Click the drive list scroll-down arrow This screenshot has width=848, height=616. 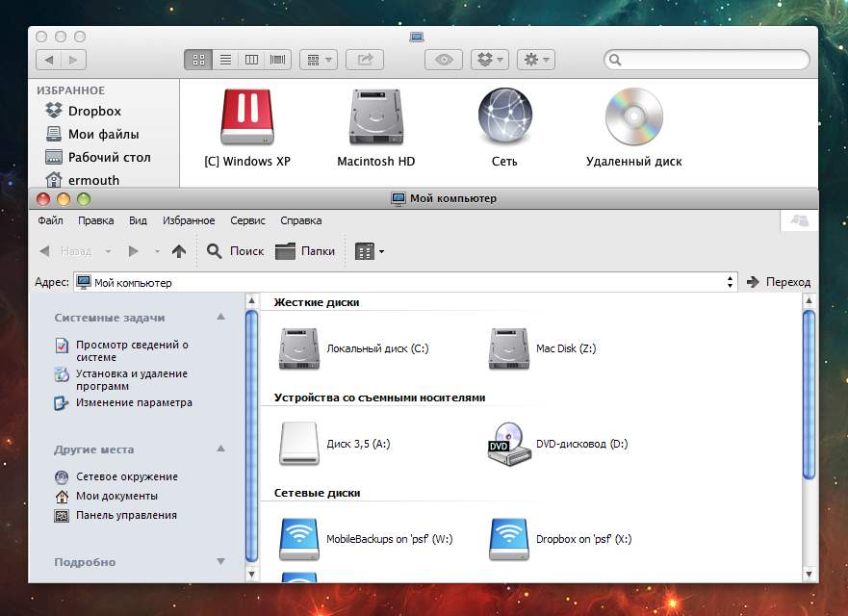[809, 574]
